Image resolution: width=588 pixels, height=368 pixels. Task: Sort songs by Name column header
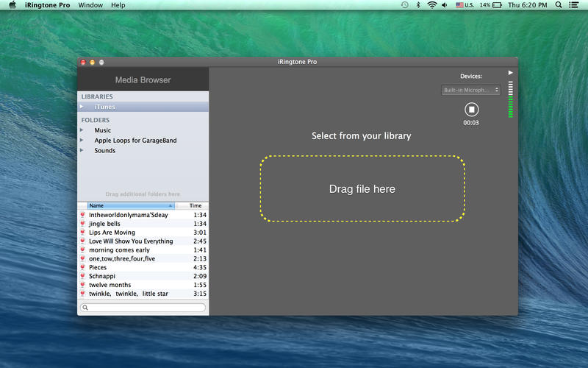point(130,206)
